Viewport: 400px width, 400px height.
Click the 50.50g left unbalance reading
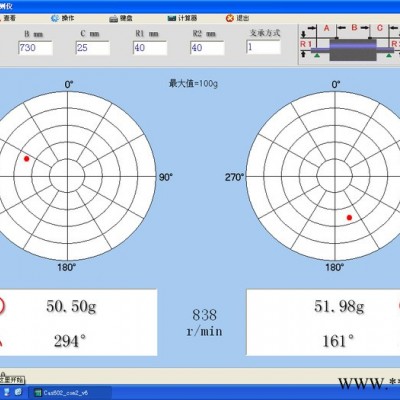pos(71,306)
